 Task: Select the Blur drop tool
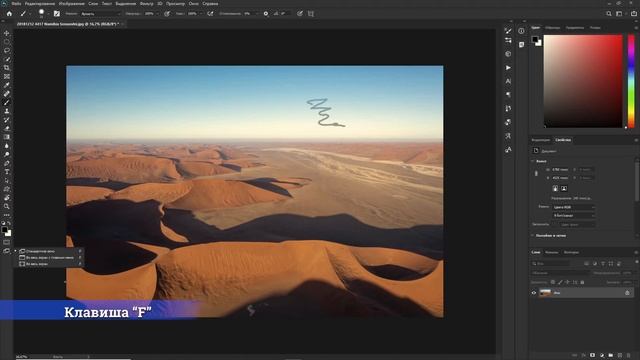tap(7, 146)
